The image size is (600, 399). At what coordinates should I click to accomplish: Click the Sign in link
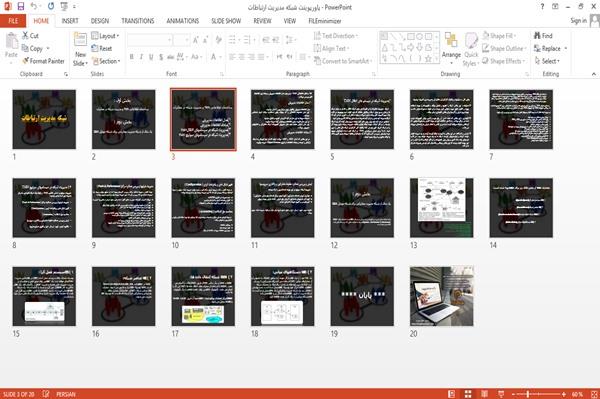click(578, 21)
